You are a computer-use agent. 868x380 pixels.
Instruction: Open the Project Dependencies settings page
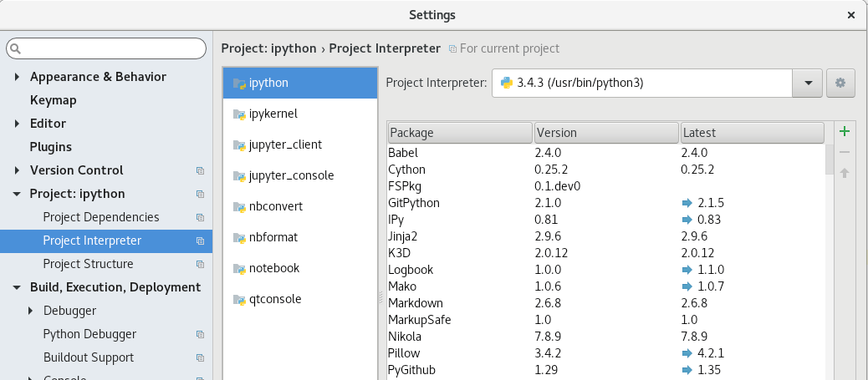point(100,217)
